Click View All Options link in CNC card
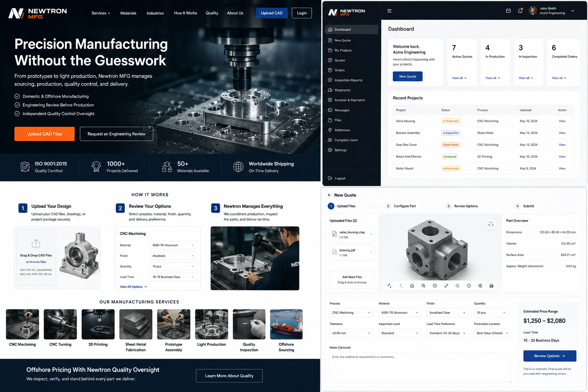The image size is (588, 392). 133,287
